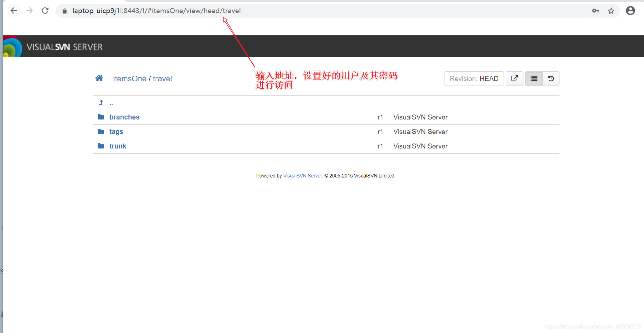The image size is (644, 333).
Task: Open the branches folder link
Action: [x=124, y=117]
